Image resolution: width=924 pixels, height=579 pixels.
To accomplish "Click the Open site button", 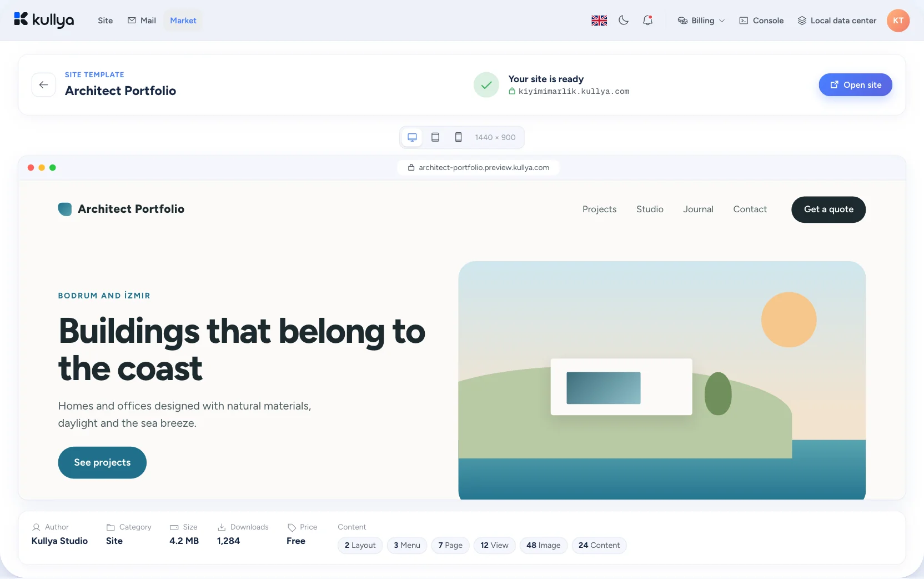I will (855, 85).
